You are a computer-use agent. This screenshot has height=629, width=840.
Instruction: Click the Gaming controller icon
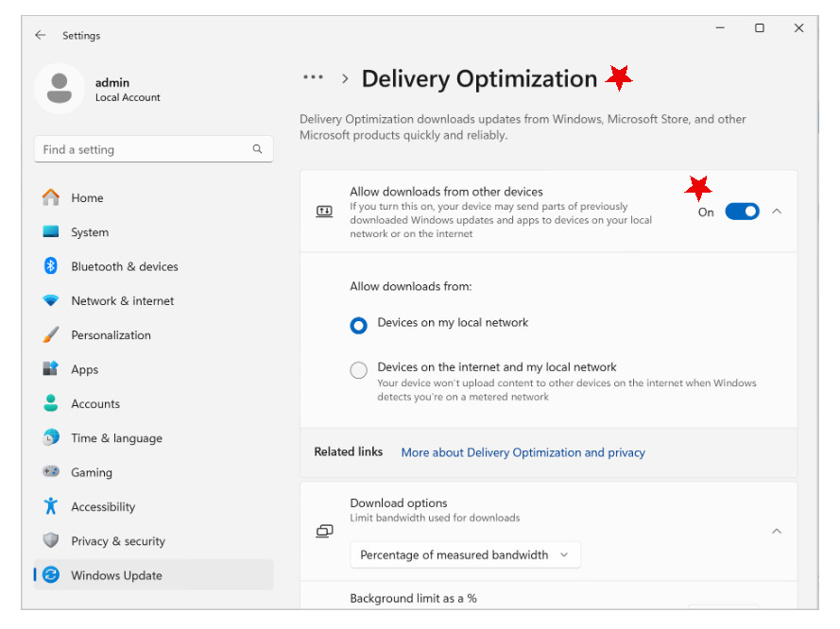click(53, 472)
